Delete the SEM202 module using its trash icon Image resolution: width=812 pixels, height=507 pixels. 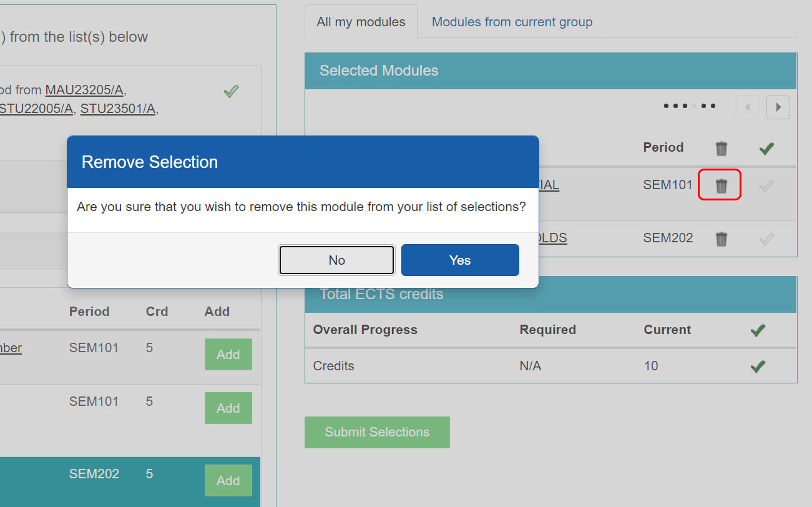(x=721, y=239)
